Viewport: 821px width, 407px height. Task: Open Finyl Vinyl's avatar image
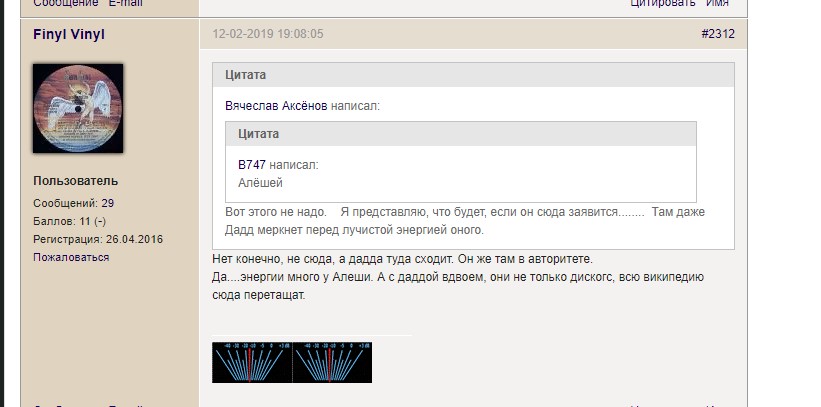pyautogui.click(x=78, y=109)
